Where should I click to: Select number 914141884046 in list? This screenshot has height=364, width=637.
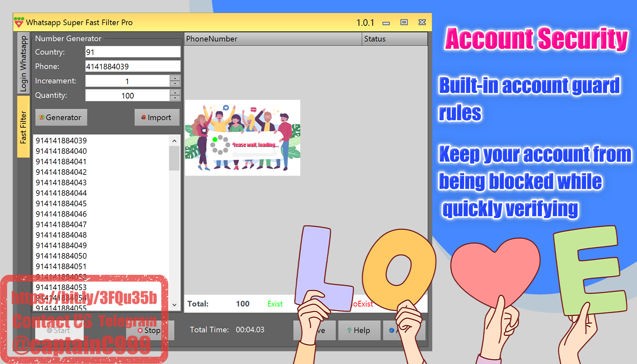[61, 214]
